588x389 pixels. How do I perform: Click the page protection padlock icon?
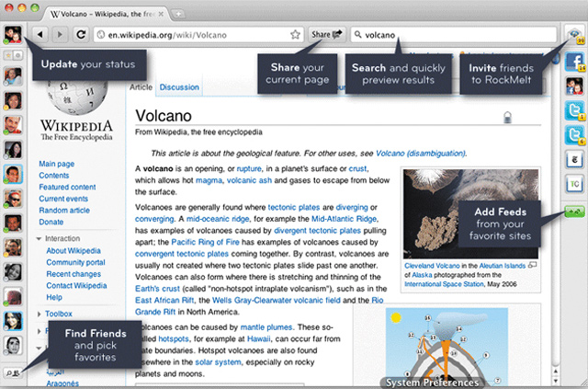click(507, 117)
